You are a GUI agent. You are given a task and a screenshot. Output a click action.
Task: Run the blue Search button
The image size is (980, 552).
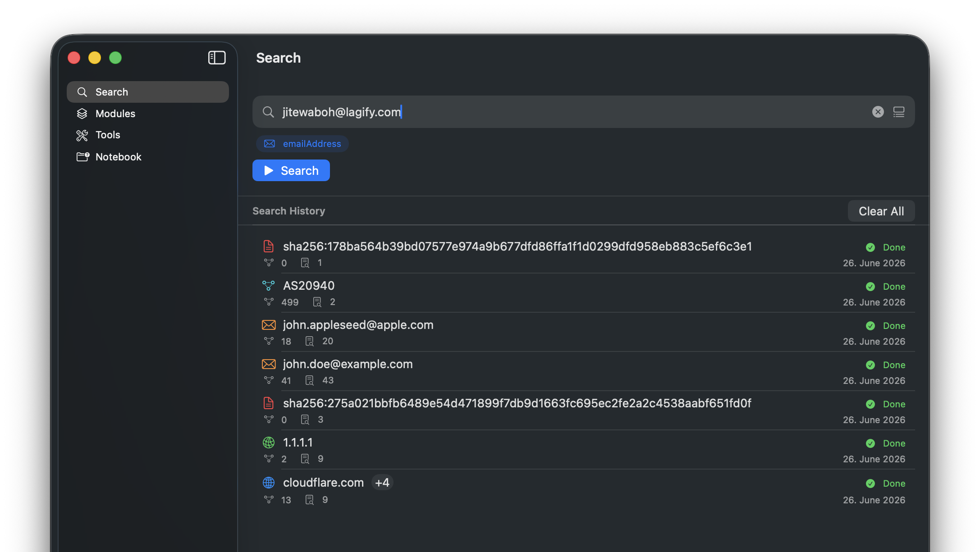pyautogui.click(x=291, y=170)
